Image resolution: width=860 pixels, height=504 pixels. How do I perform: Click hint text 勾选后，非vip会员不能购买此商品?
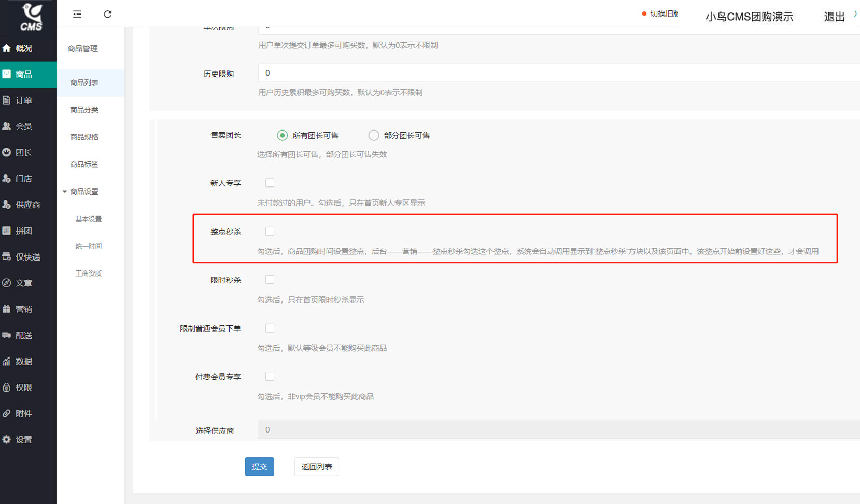point(315,397)
